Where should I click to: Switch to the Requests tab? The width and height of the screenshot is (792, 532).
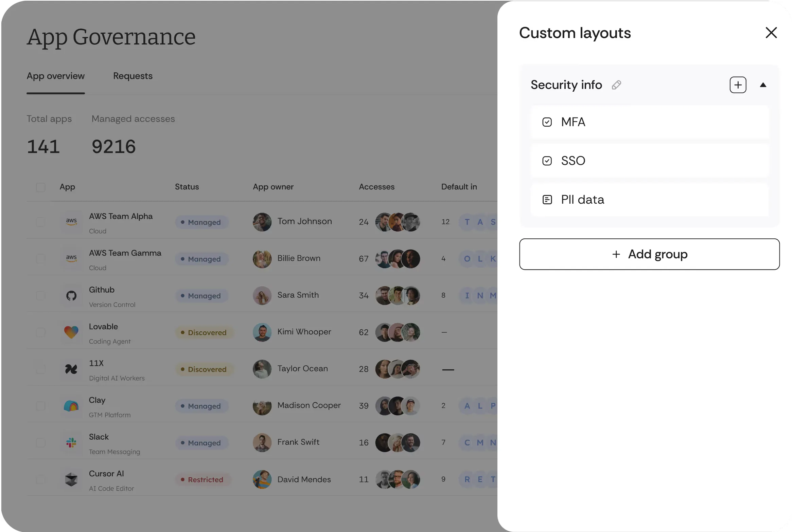(133, 76)
